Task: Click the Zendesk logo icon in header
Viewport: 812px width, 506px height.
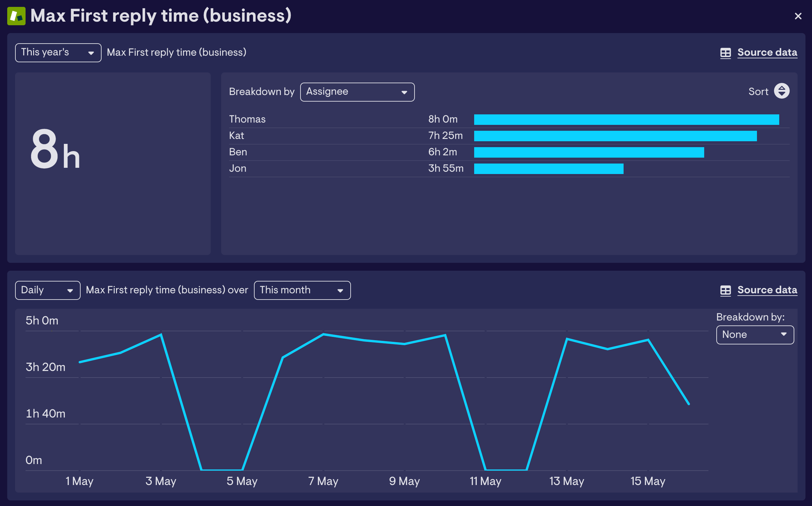Action: pyautogui.click(x=16, y=16)
